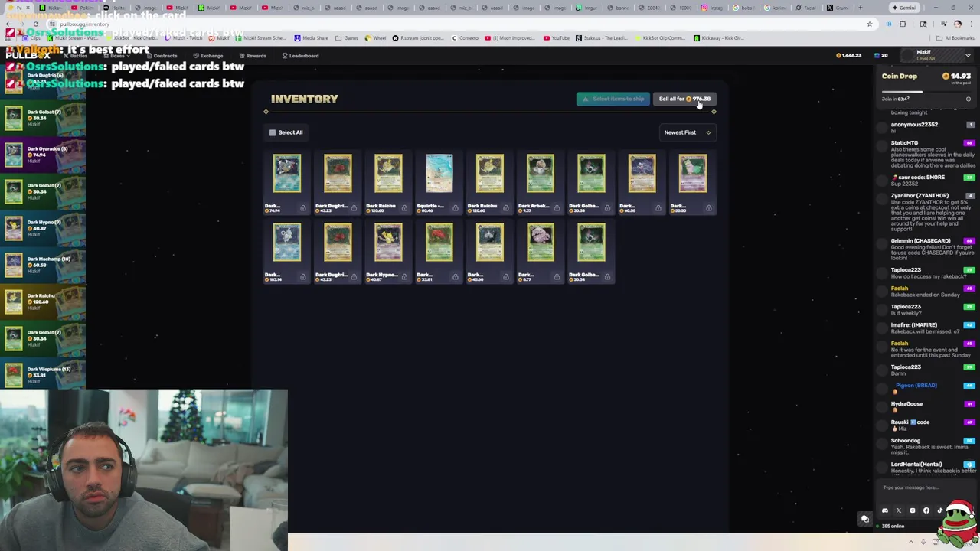
Task: Click the Dark Gyarados recent drop in sidebar
Action: point(43,155)
